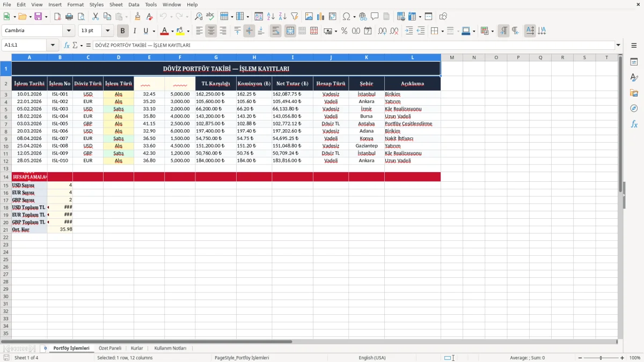Screen dimensions: 644x362
Task: Switch to the Özet Paneli sheet tab
Action: tap(110, 349)
